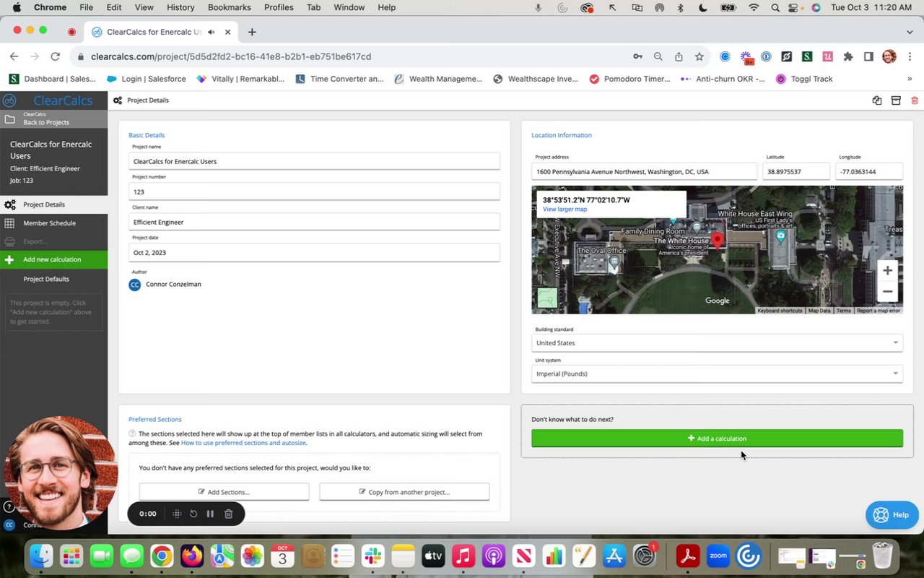
Task: Pause the screen recording
Action: 210,514
